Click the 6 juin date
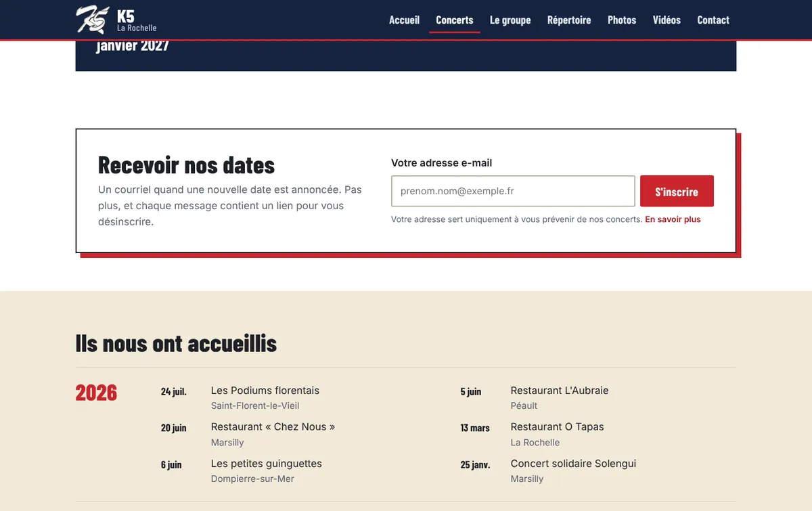 (x=171, y=464)
